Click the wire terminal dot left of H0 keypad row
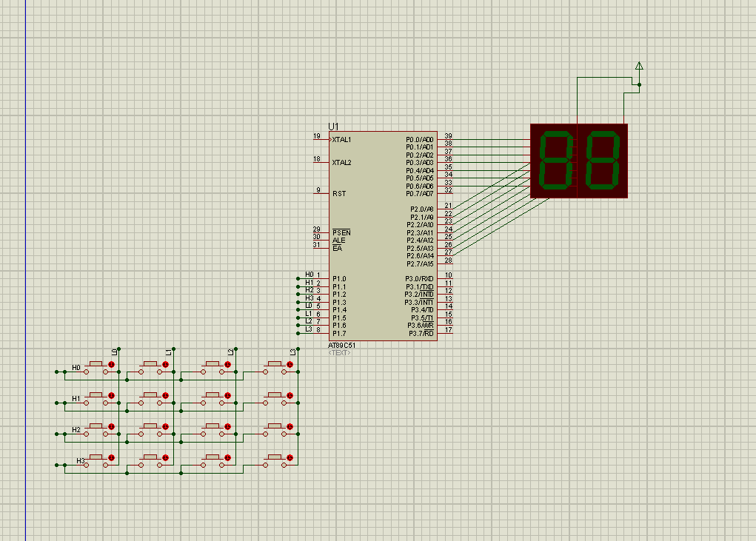This screenshot has height=541, width=756. tap(56, 372)
